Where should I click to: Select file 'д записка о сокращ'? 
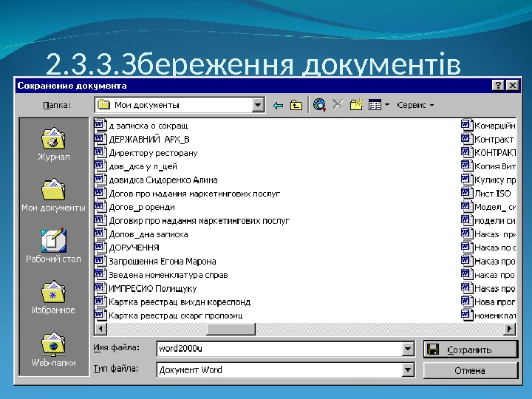pyautogui.click(x=149, y=126)
